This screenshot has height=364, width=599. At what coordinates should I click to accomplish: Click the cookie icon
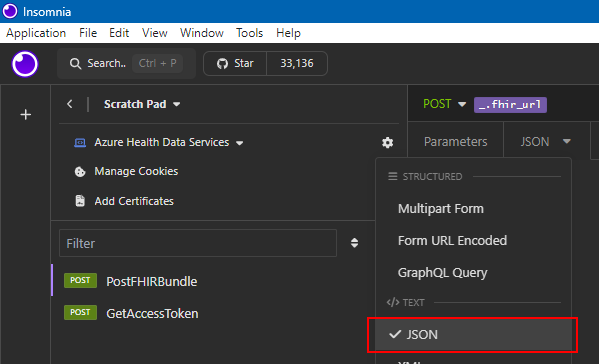point(80,172)
